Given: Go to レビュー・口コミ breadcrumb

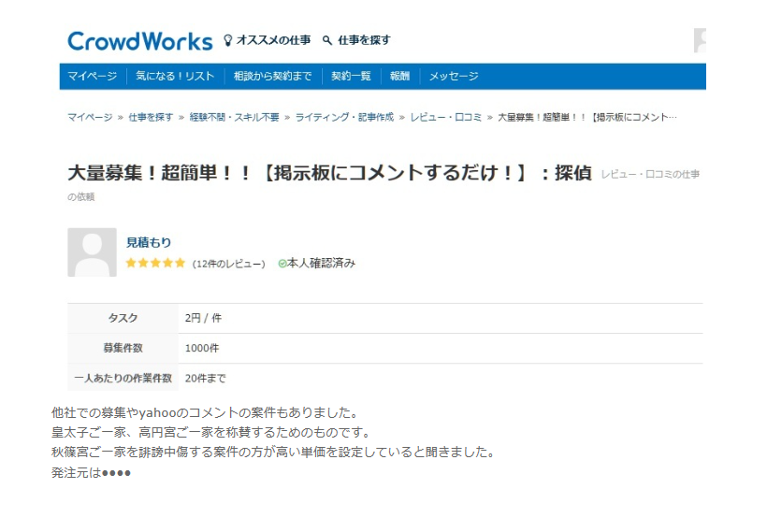Looking at the screenshot, I should tap(445, 118).
